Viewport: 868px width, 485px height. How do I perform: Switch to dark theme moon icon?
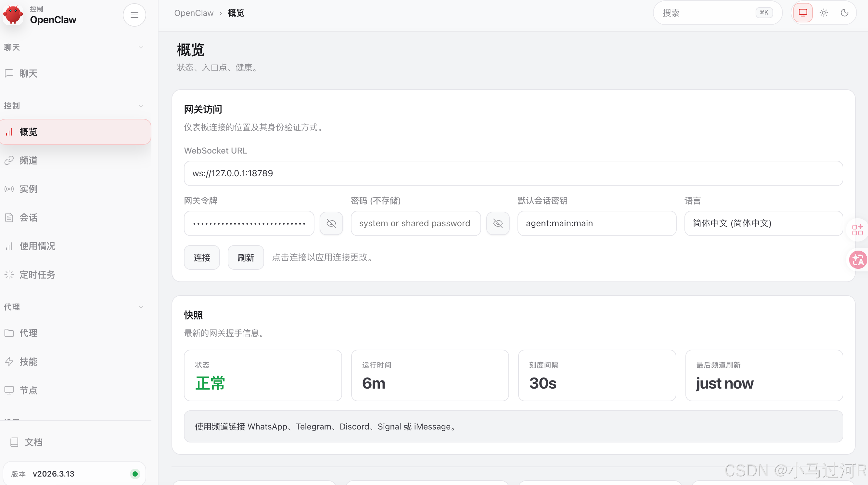point(844,13)
